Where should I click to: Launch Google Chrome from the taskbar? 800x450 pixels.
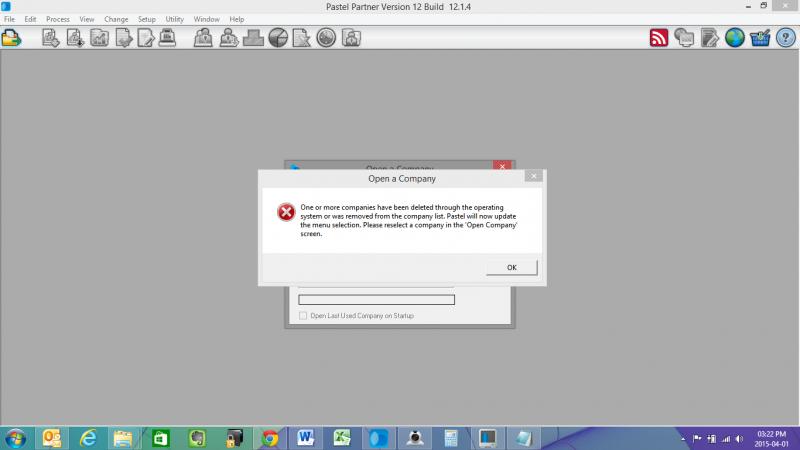[x=269, y=438]
